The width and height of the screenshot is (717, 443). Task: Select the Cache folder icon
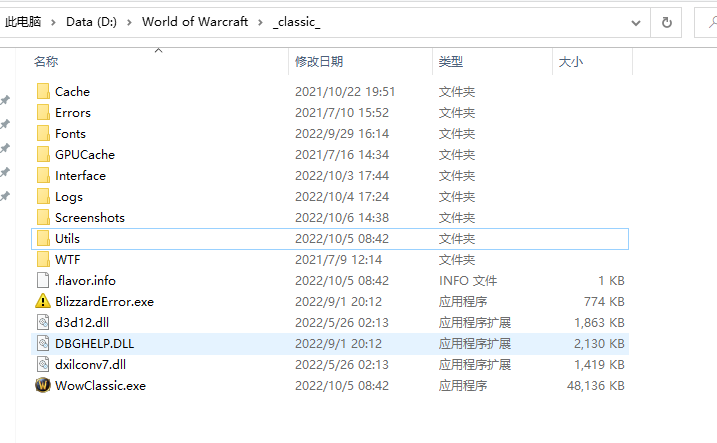click(x=42, y=91)
